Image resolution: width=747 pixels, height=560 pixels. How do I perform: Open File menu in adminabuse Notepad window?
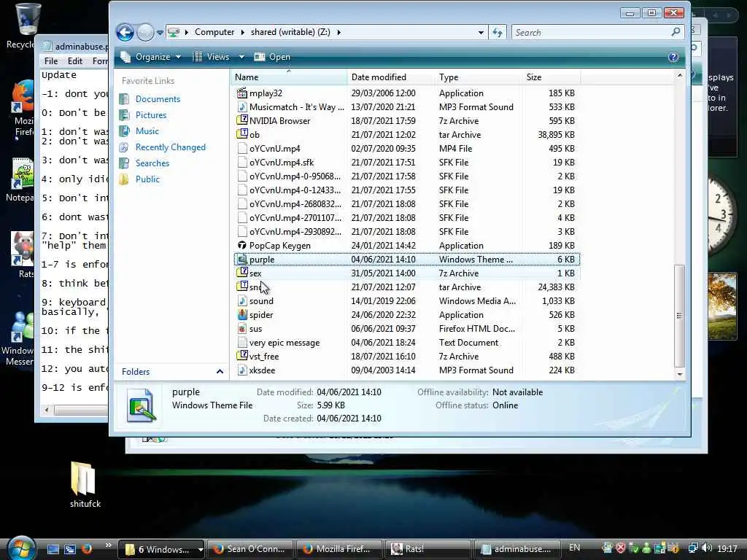(x=51, y=61)
